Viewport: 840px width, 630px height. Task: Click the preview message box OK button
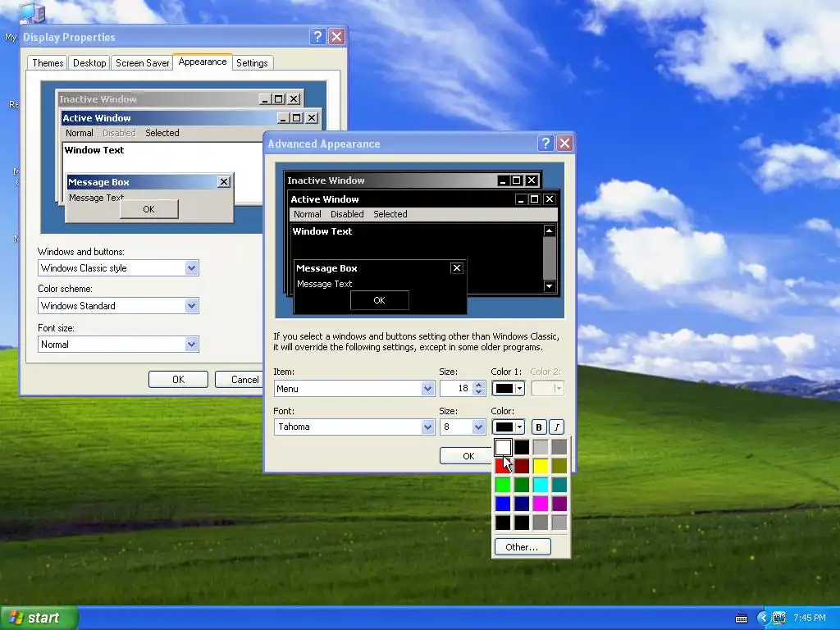[x=379, y=300]
